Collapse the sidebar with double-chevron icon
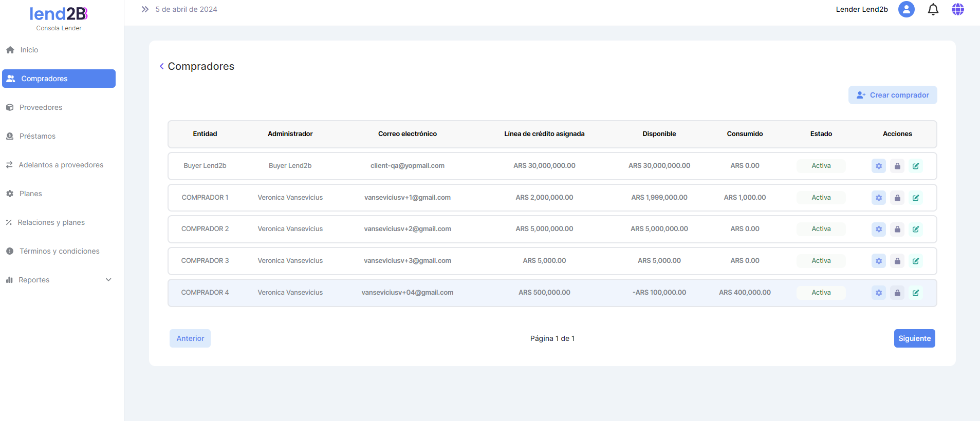Screen dimensions: 980x421 tap(145, 9)
